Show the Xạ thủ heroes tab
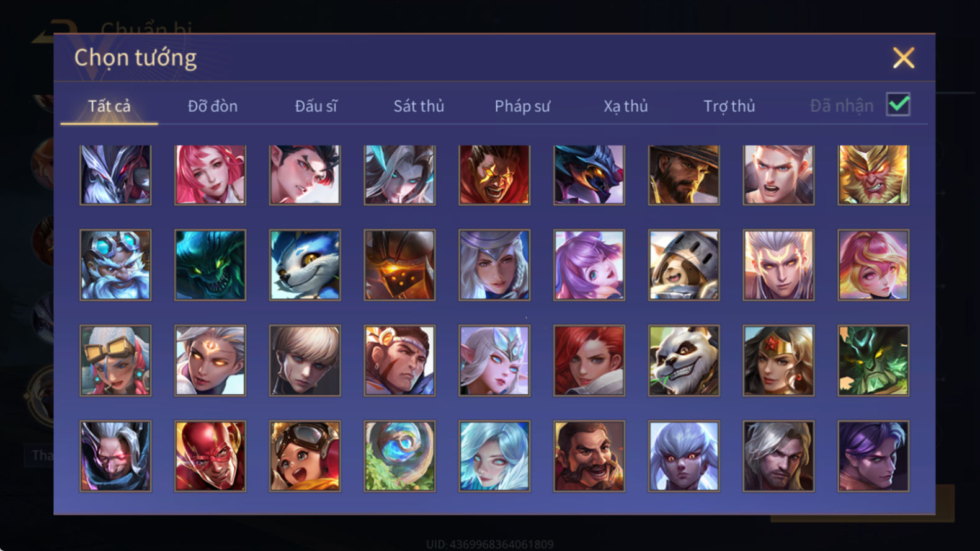 pos(626,106)
